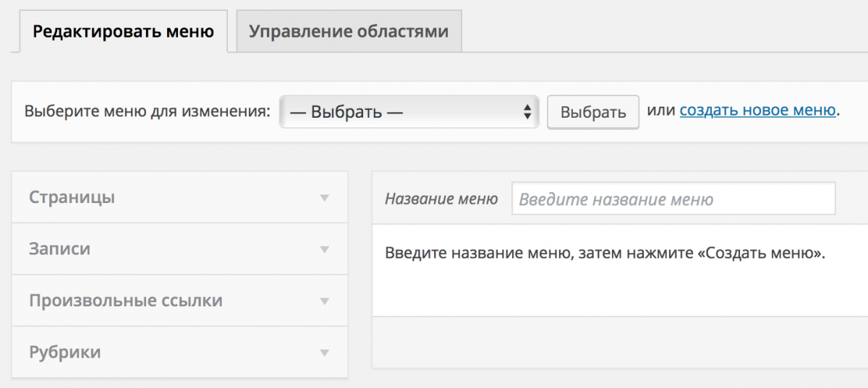Follow the «создать новое меню» link
This screenshot has width=868, height=388.
(x=757, y=111)
